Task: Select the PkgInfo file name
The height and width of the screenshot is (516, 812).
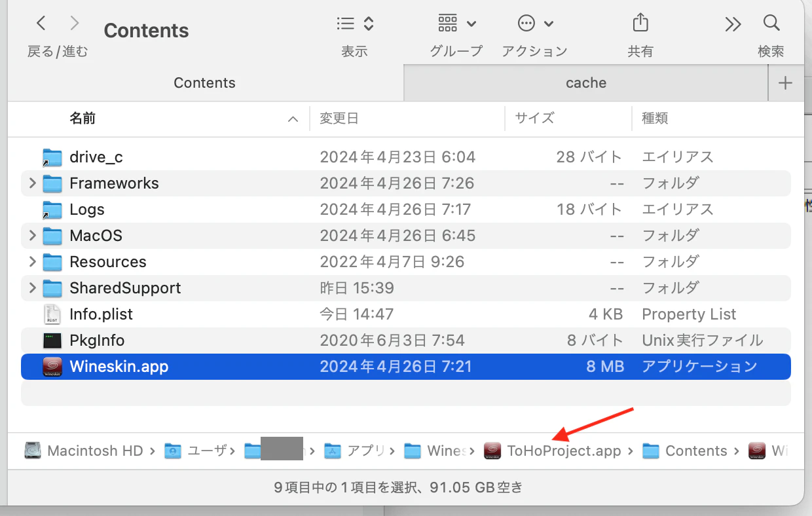Action: pyautogui.click(x=97, y=341)
